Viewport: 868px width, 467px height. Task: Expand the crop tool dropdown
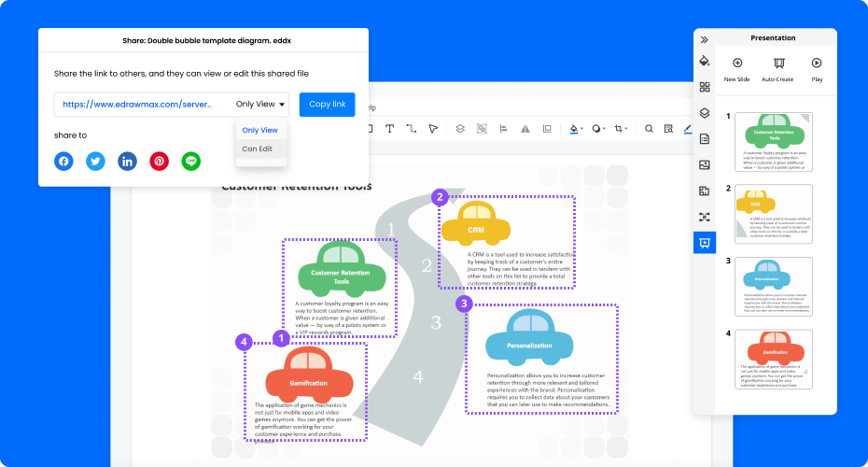(x=628, y=129)
